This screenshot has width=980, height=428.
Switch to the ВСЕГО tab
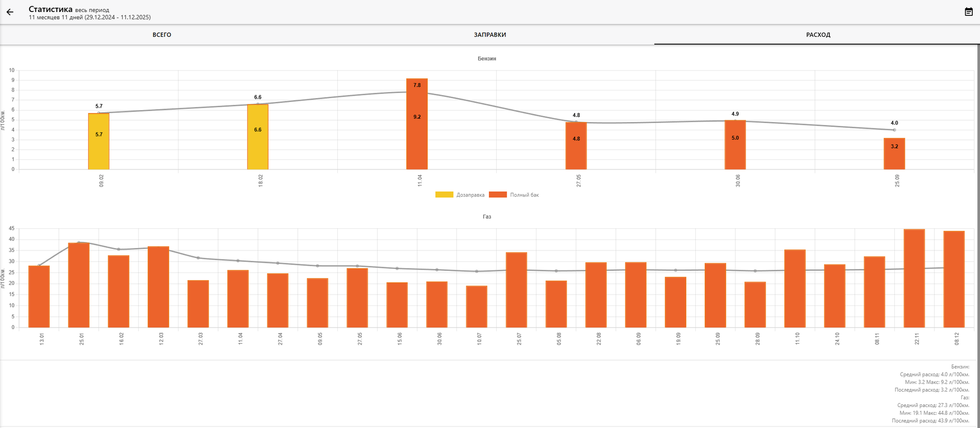click(x=162, y=35)
